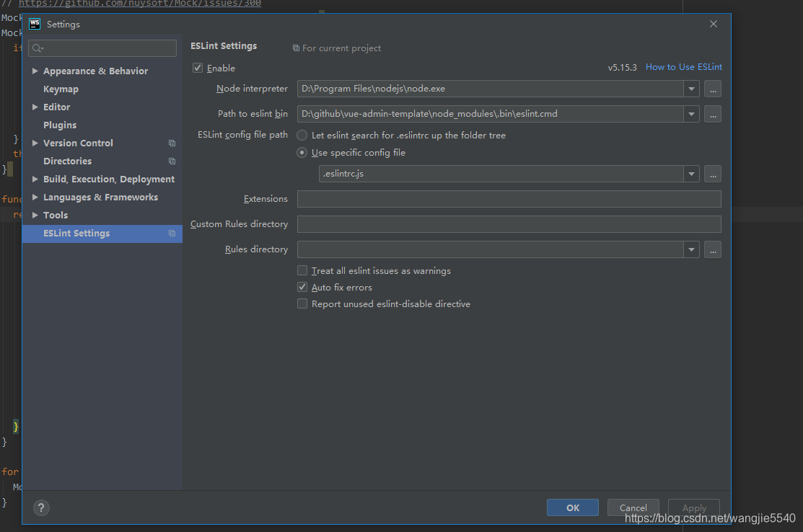The width and height of the screenshot is (803, 532).
Task: Select 'Use specific config file' radio
Action: click(302, 152)
